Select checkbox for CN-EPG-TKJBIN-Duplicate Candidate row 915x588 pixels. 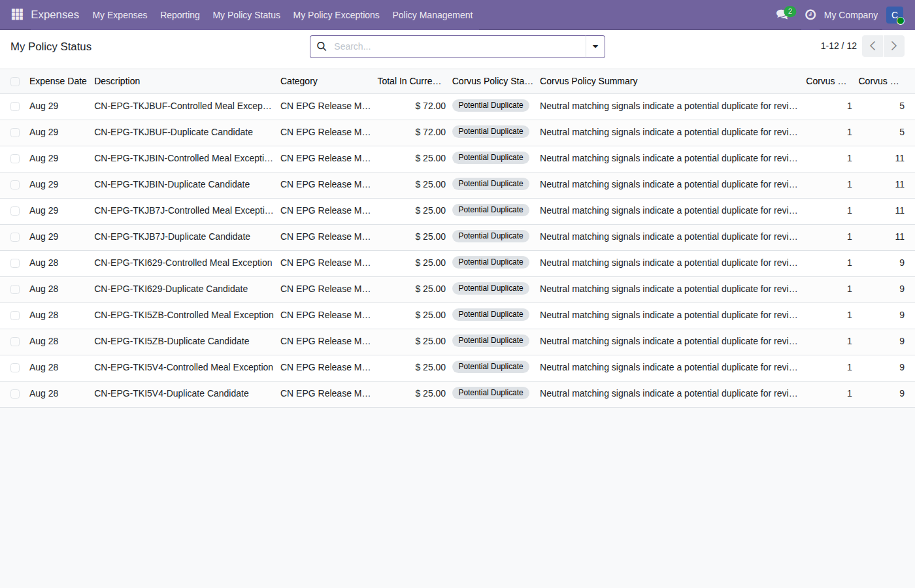click(x=15, y=185)
